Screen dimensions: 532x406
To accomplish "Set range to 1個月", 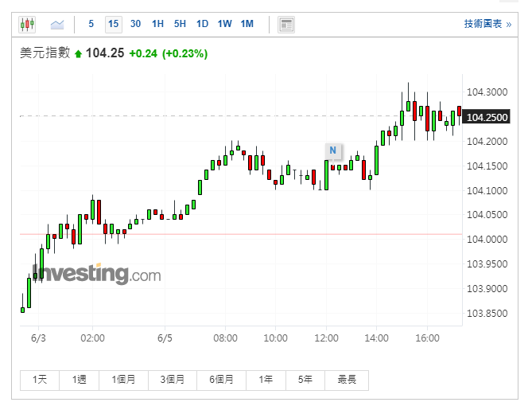I will tap(123, 380).
